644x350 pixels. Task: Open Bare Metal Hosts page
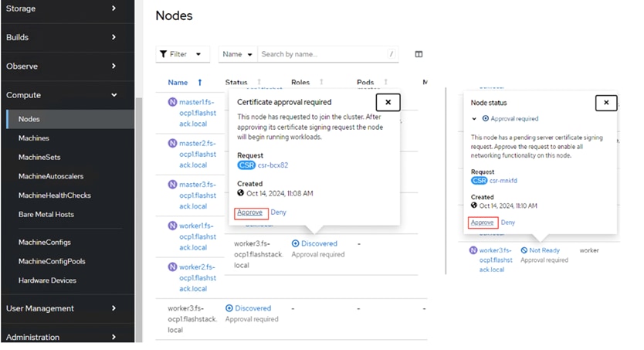click(46, 214)
